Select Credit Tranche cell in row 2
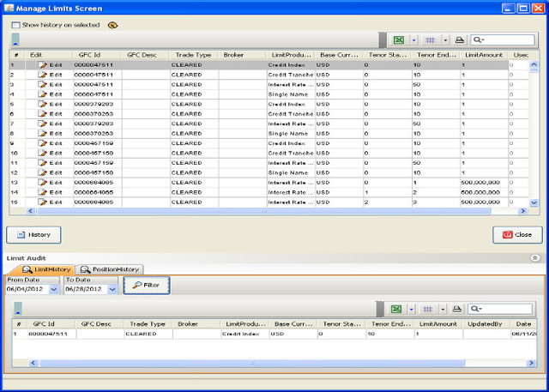The image size is (549, 392). pyautogui.click(x=291, y=75)
